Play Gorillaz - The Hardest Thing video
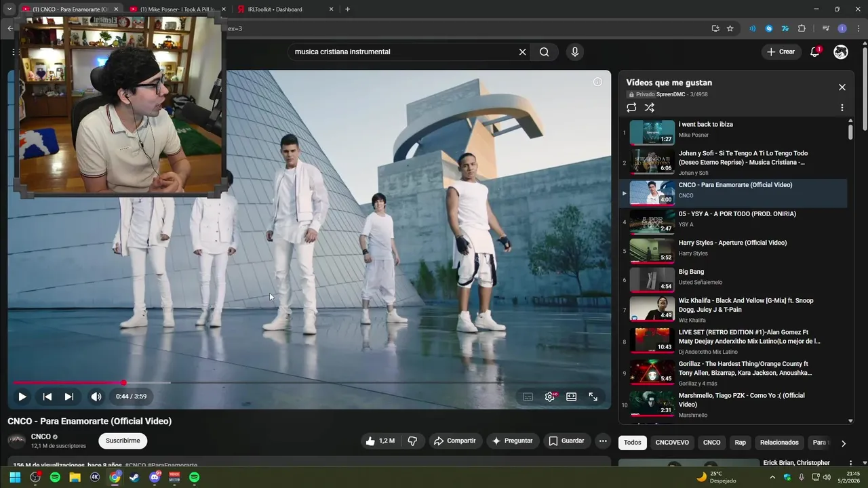This screenshot has height=488, width=868. click(732, 373)
